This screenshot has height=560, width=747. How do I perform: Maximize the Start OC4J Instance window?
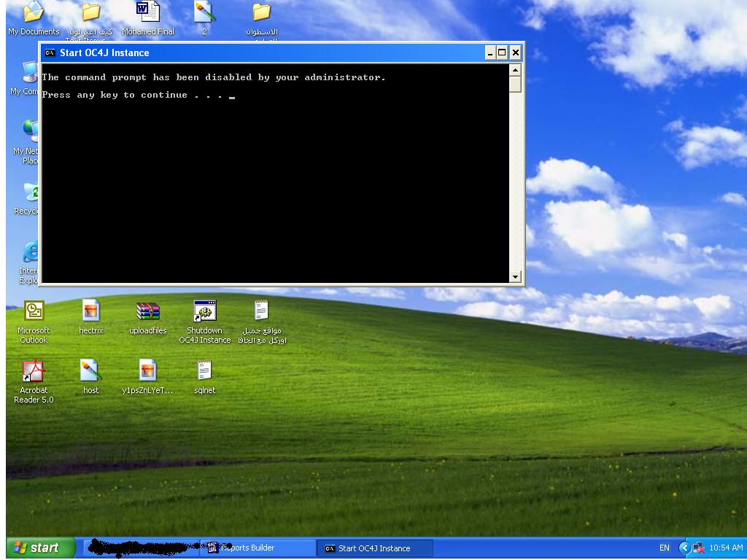(x=502, y=52)
